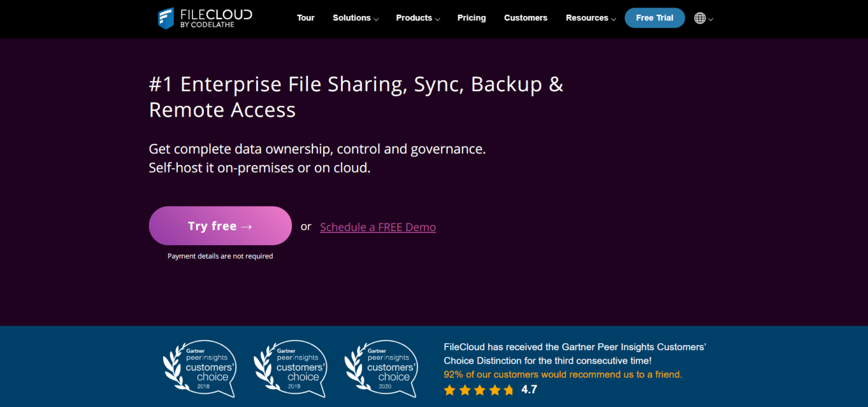Expand the Products dropdown menu

[418, 18]
